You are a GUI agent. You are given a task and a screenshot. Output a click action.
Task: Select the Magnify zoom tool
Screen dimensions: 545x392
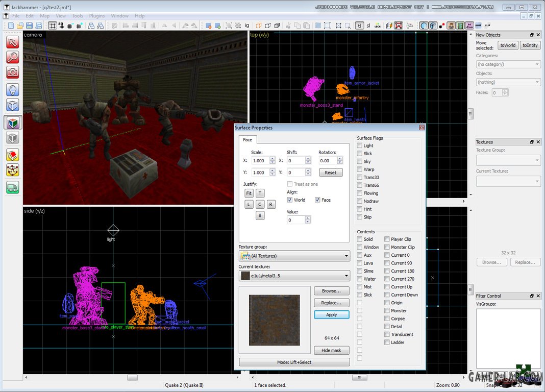point(13,57)
